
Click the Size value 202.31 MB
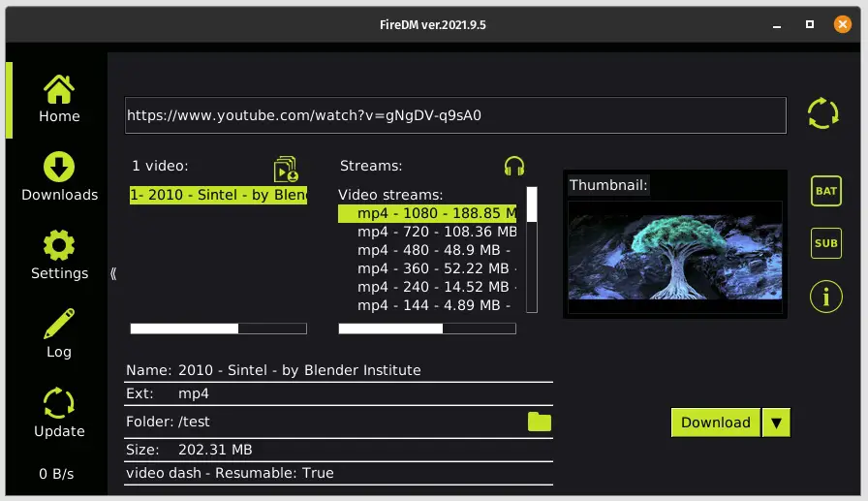[x=215, y=450]
